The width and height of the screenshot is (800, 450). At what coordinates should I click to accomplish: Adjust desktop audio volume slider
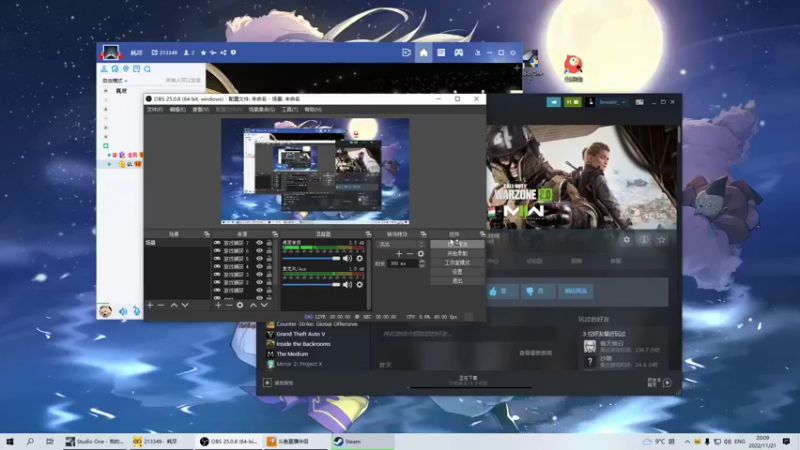[312, 258]
